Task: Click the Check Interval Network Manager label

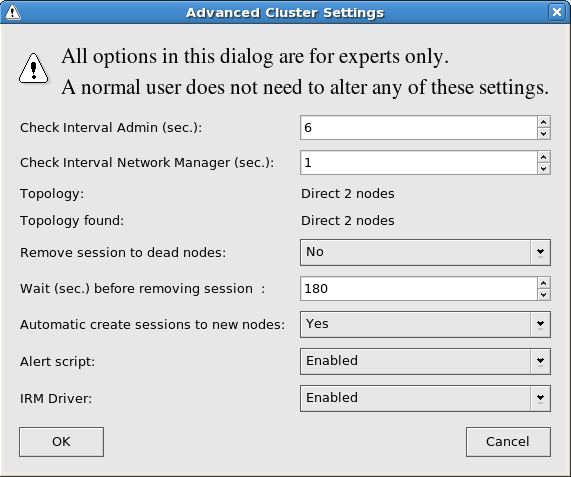Action: click(x=147, y=163)
